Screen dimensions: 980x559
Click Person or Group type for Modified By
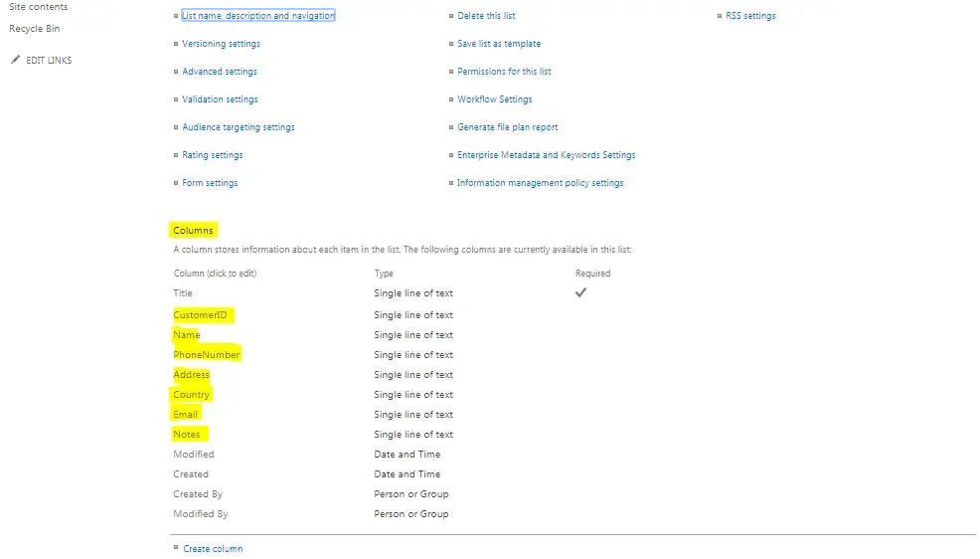411,514
